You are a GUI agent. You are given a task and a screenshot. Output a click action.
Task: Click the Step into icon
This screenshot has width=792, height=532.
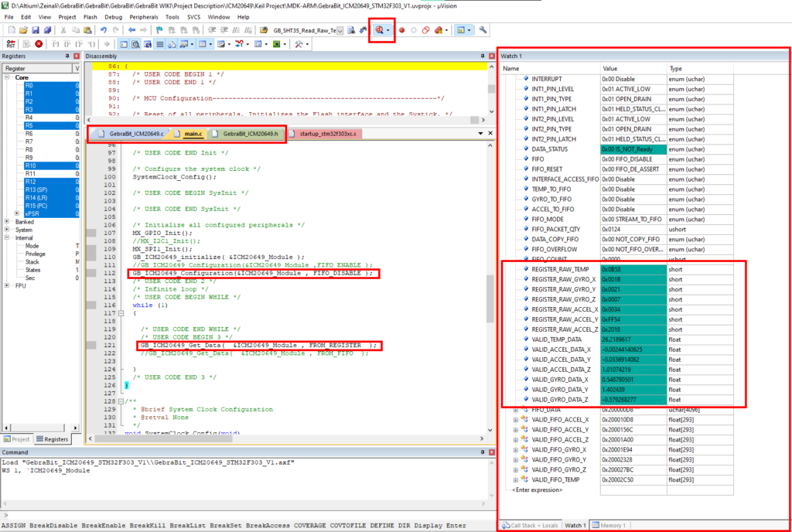coord(55,44)
